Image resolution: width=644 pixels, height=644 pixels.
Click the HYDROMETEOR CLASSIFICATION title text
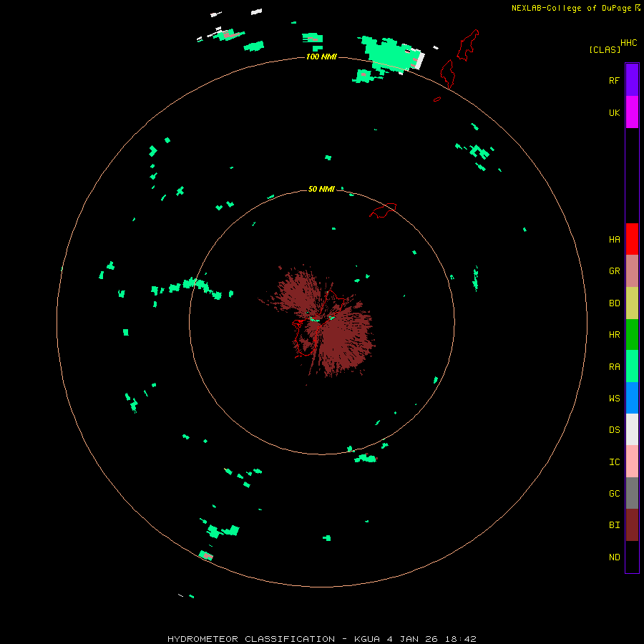[251, 639]
